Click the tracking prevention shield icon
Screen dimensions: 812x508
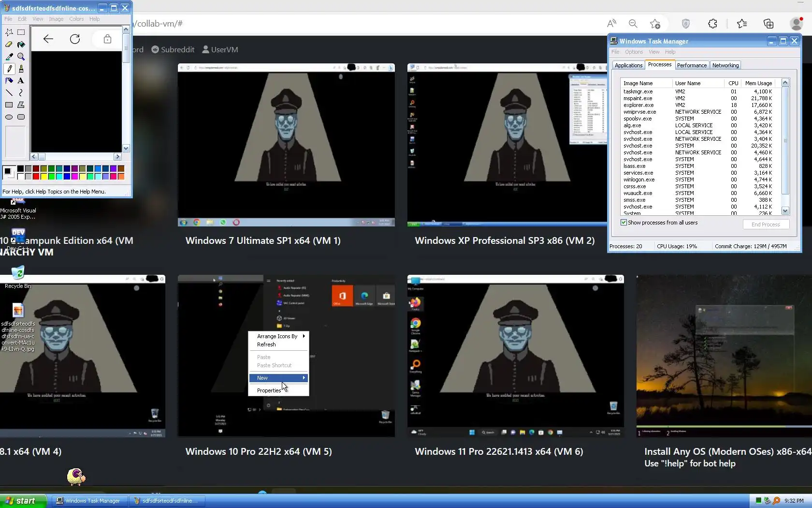[686, 24]
